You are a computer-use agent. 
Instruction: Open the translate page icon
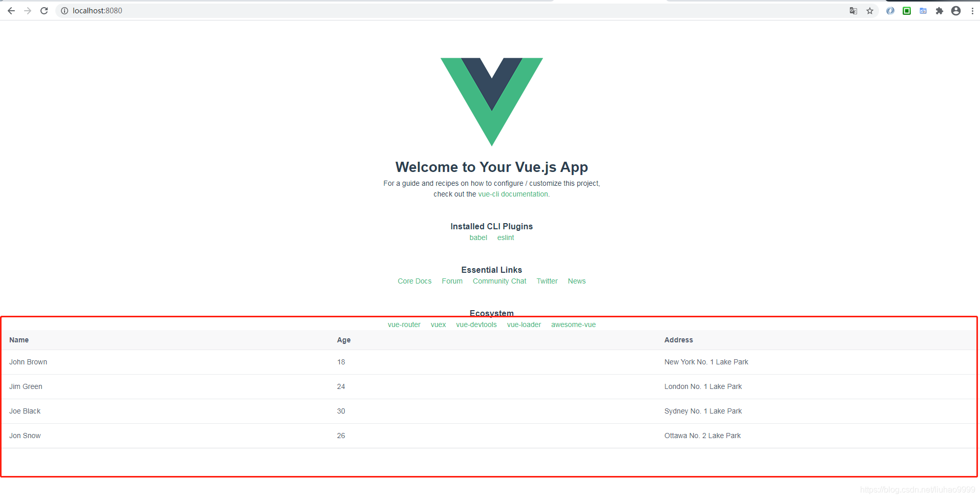(x=853, y=11)
